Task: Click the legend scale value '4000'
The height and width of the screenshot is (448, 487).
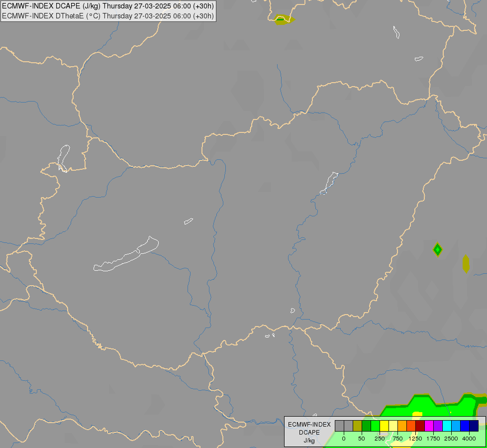Action: tap(469, 439)
